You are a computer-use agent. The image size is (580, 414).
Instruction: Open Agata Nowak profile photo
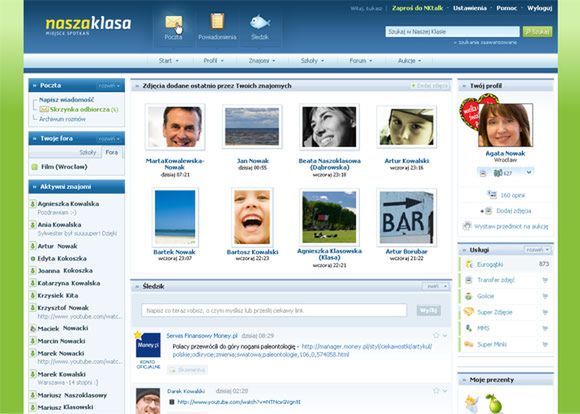(505, 125)
